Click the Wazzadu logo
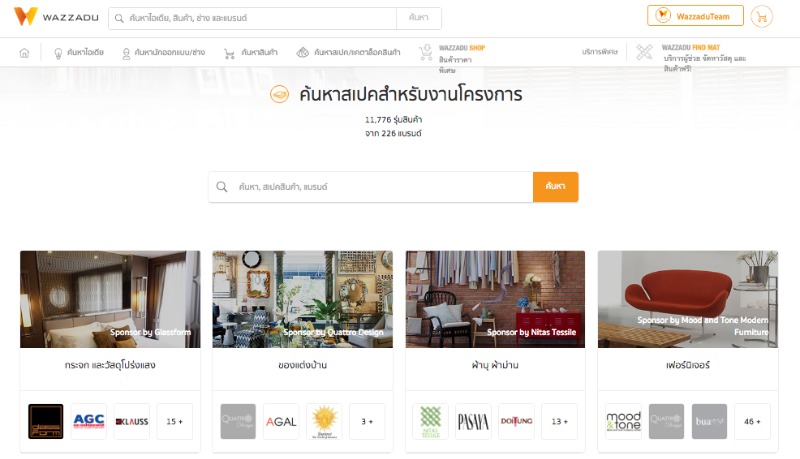 56,17
